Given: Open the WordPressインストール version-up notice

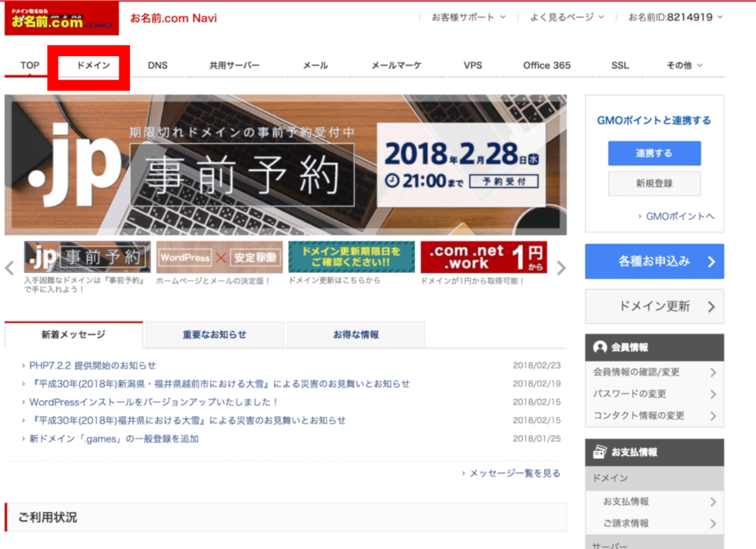Looking at the screenshot, I should pyautogui.click(x=154, y=402).
